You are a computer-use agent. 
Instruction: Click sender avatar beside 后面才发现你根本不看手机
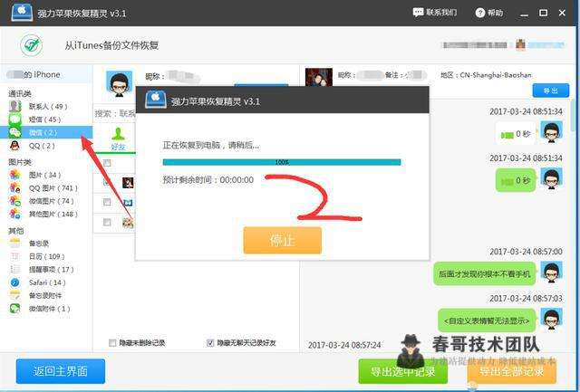[x=552, y=272]
